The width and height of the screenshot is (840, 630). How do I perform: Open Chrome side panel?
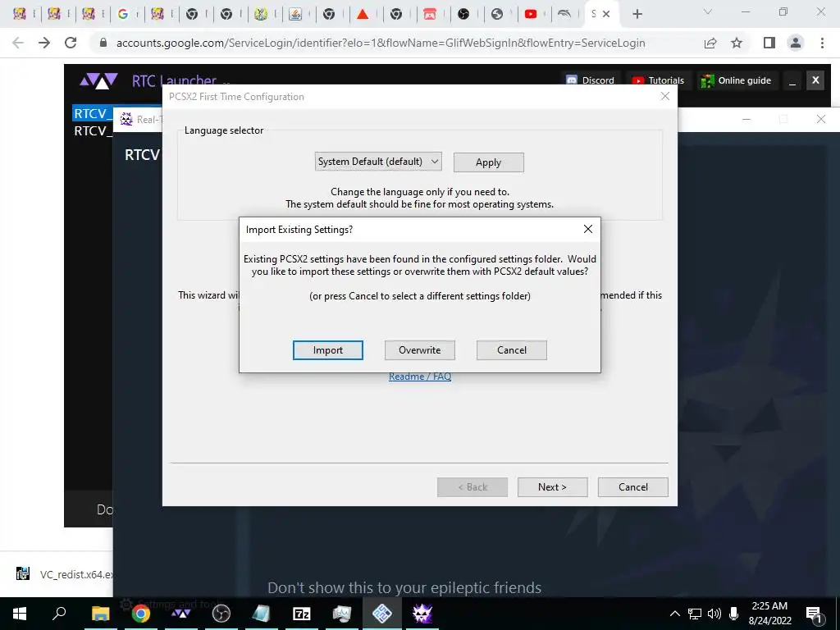769,43
